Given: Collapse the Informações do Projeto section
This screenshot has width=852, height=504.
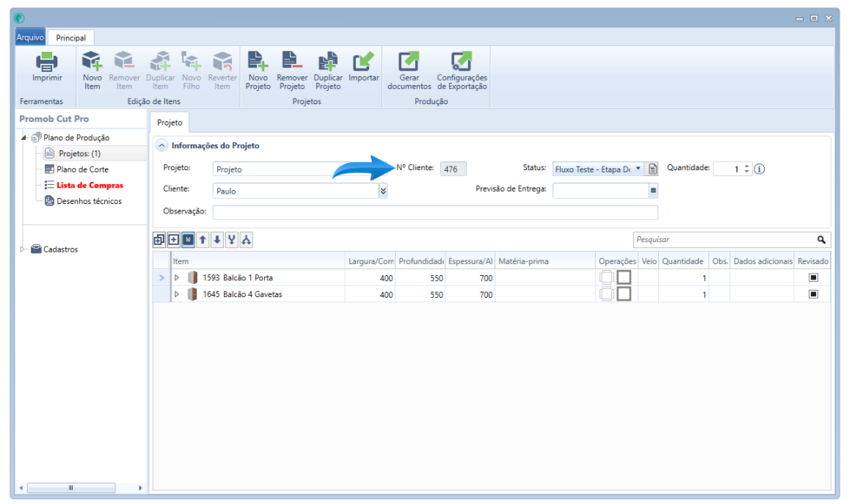Looking at the screenshot, I should point(162,145).
